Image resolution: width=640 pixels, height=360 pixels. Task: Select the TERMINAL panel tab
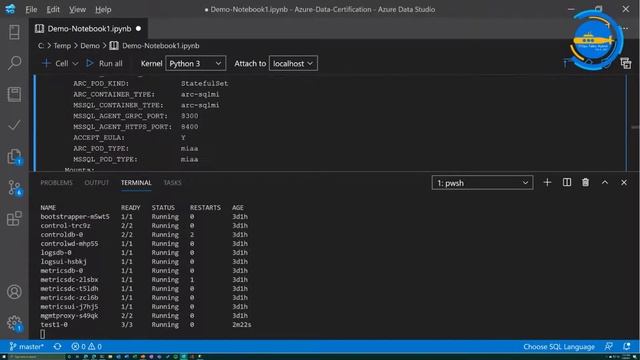tap(136, 182)
